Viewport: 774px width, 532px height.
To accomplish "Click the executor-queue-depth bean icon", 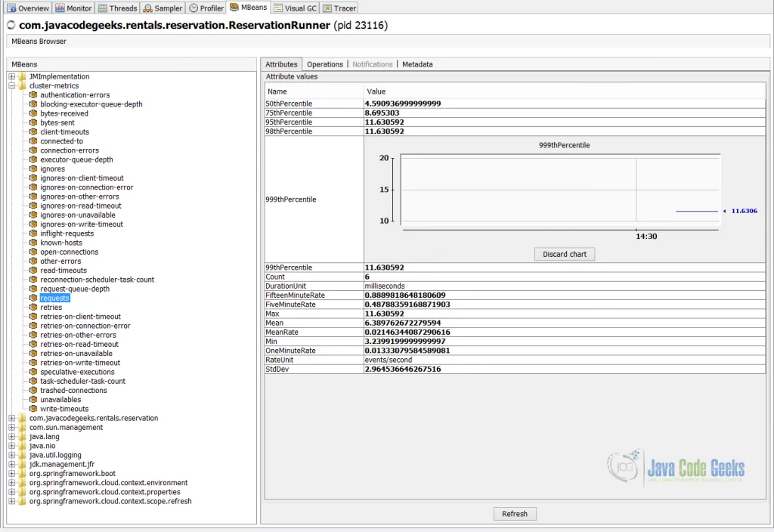I will pos(33,159).
